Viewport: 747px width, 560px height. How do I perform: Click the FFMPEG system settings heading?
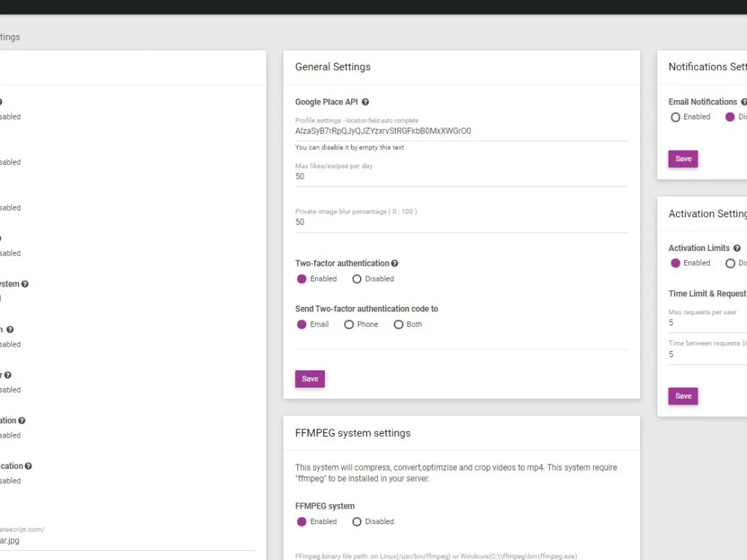pyautogui.click(x=353, y=433)
